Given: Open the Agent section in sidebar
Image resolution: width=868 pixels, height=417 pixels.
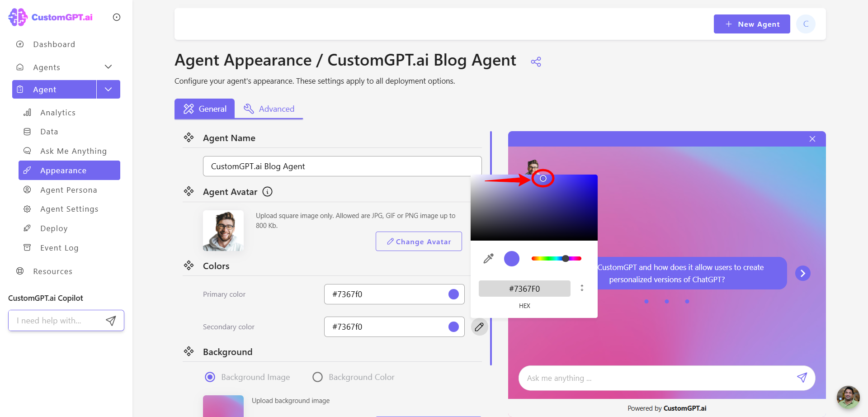Looking at the screenshot, I should (54, 90).
